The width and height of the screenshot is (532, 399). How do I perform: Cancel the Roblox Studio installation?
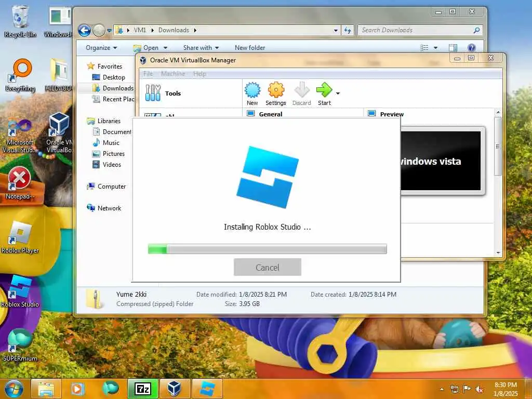point(268,268)
